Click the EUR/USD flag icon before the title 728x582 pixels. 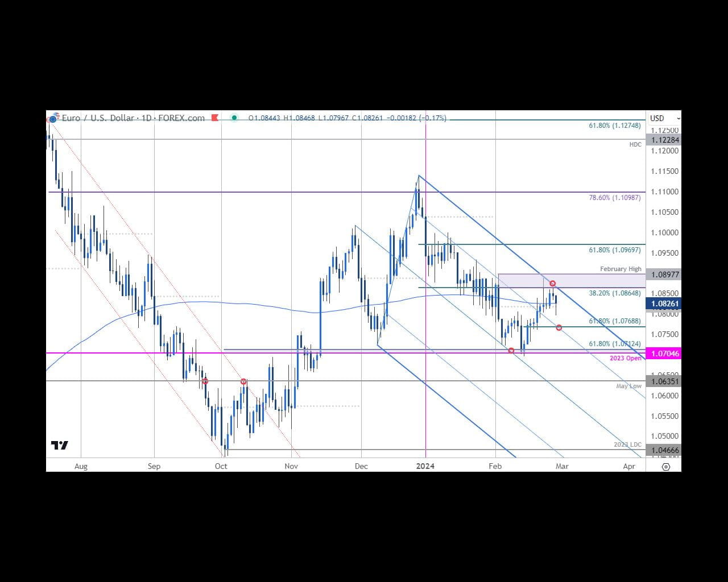53,118
